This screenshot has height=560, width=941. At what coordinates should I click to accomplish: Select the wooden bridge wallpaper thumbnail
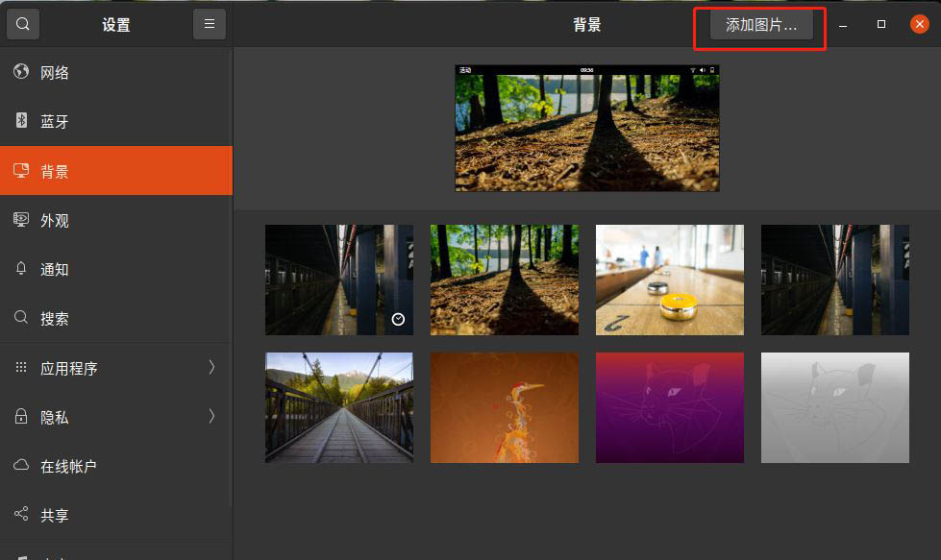(339, 407)
